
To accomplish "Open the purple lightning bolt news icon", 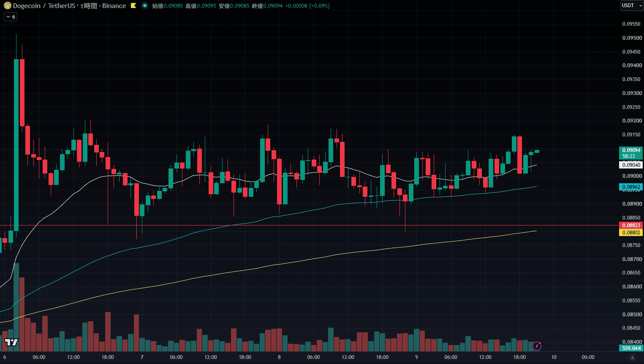I will pos(537,346).
